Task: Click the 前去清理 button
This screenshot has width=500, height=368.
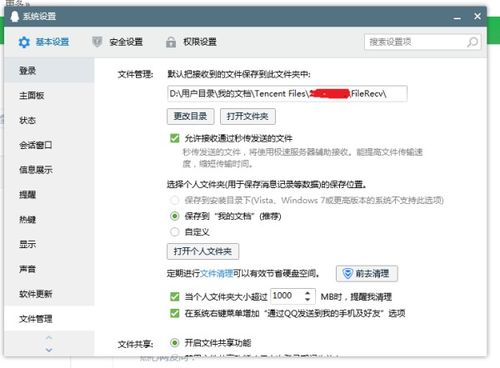Action: click(367, 274)
